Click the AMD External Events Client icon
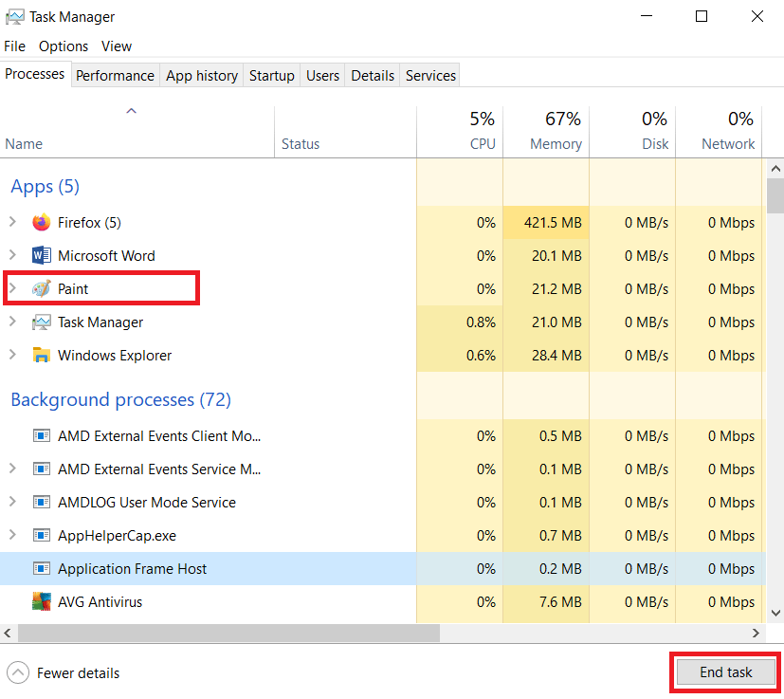The width and height of the screenshot is (784, 699). point(42,436)
